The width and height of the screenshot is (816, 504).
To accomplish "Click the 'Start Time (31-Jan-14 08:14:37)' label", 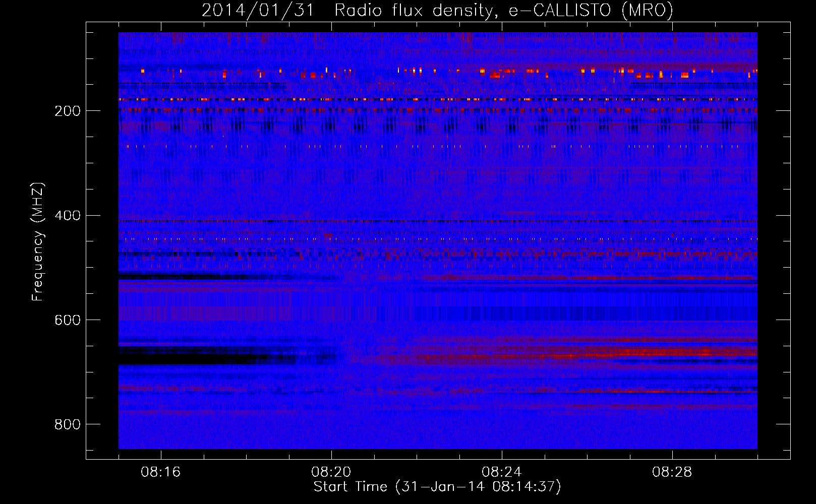I will coord(437,487).
